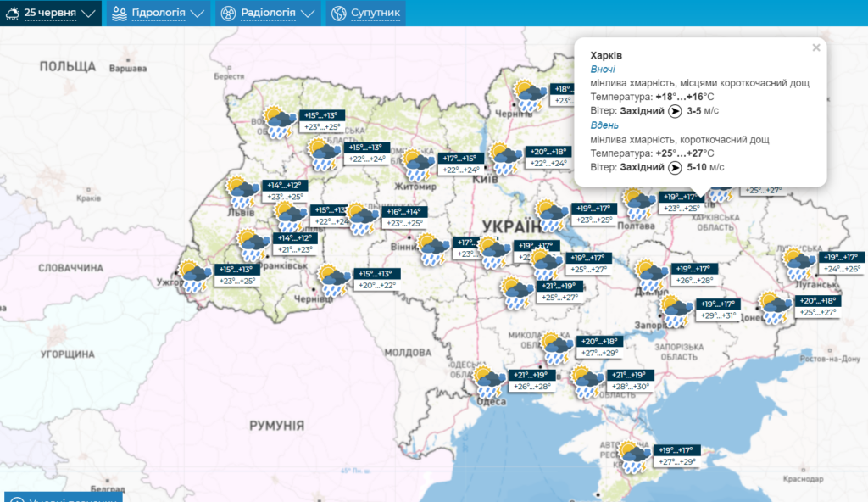This screenshot has width=868, height=502.
Task: Click the Вночі link in Kharkiv popup
Action: (x=603, y=69)
